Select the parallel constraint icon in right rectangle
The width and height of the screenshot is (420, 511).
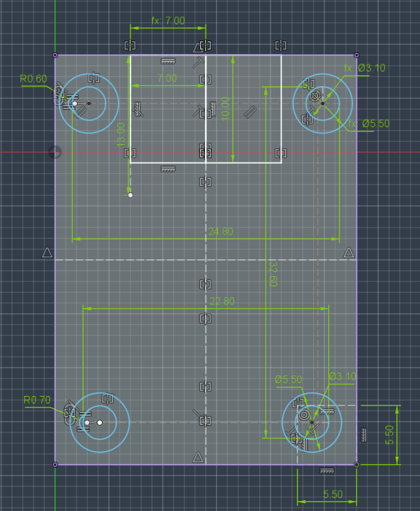click(250, 112)
